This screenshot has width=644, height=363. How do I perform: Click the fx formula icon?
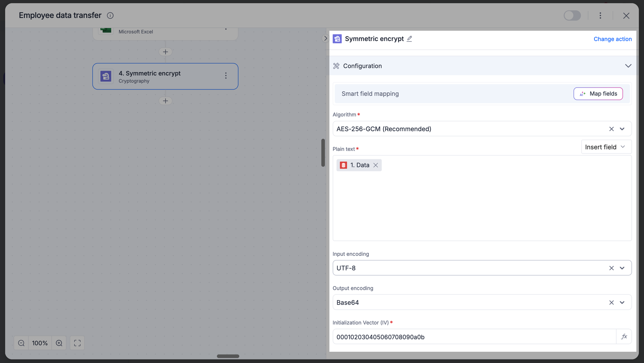click(624, 337)
